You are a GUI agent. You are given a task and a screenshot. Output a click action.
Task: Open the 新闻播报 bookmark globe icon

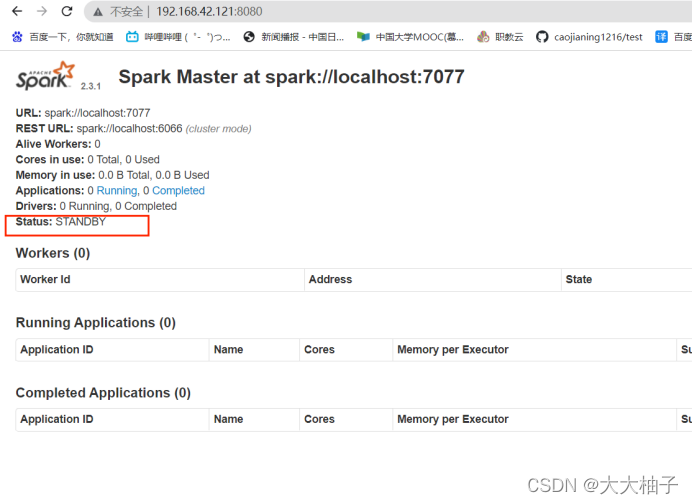(249, 37)
